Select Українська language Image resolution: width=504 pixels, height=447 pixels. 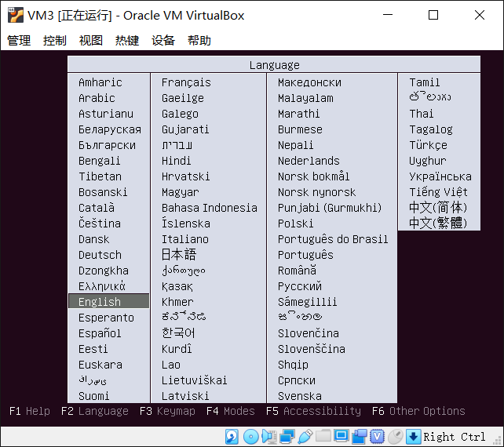coord(440,176)
